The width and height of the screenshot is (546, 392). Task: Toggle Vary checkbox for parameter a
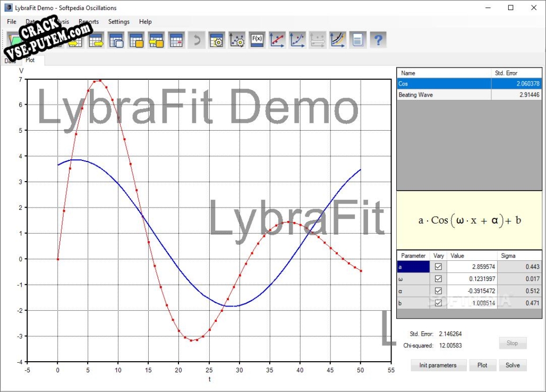(438, 267)
